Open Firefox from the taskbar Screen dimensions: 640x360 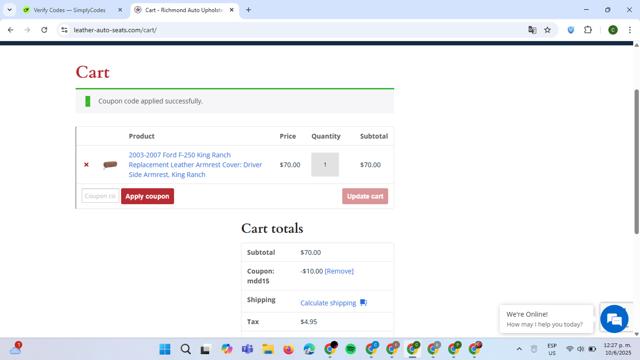click(x=289, y=349)
